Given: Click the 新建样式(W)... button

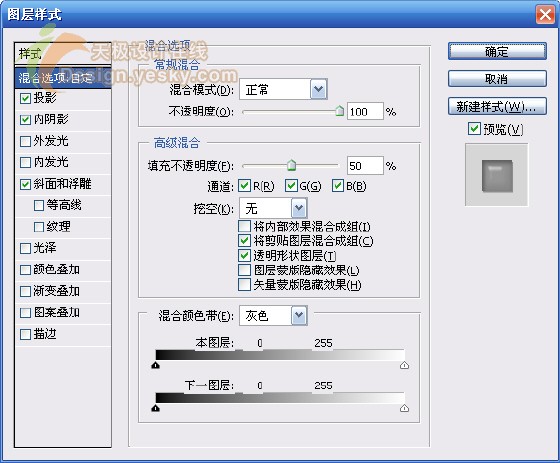Looking at the screenshot, I should (x=497, y=106).
